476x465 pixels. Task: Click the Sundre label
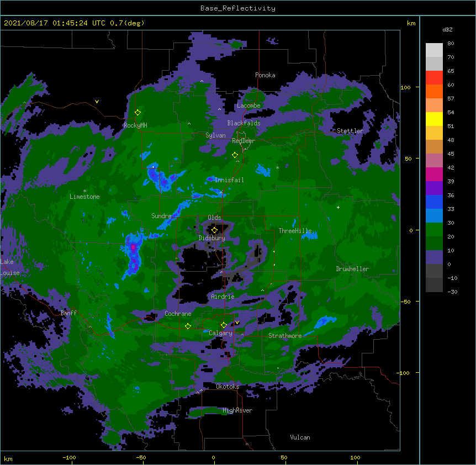[x=161, y=216]
